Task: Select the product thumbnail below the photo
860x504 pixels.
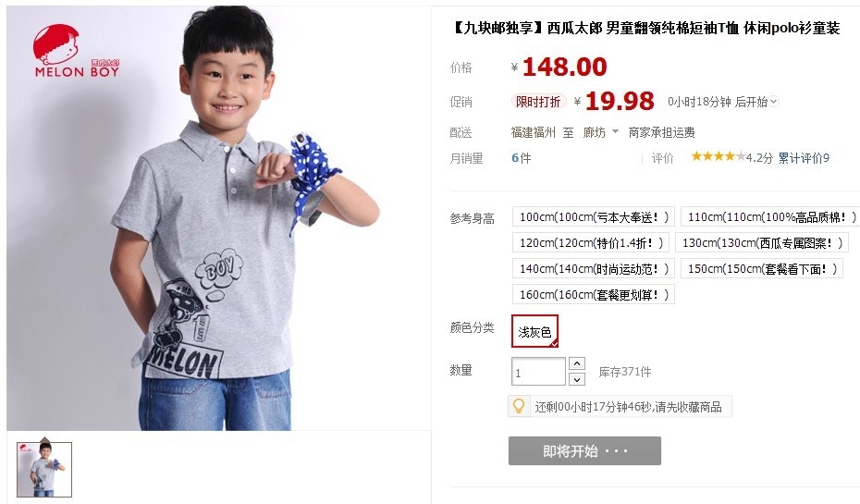Action: [44, 470]
